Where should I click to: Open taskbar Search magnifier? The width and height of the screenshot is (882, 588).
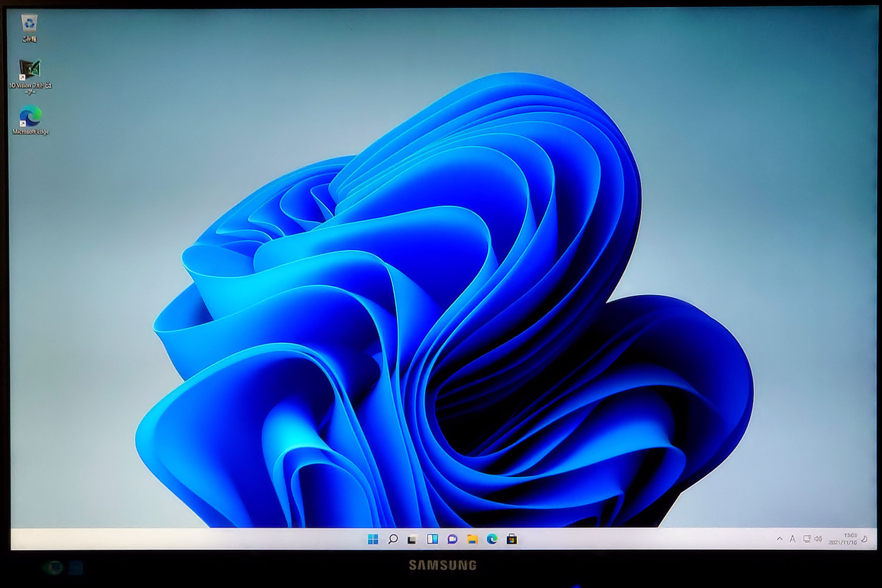393,539
